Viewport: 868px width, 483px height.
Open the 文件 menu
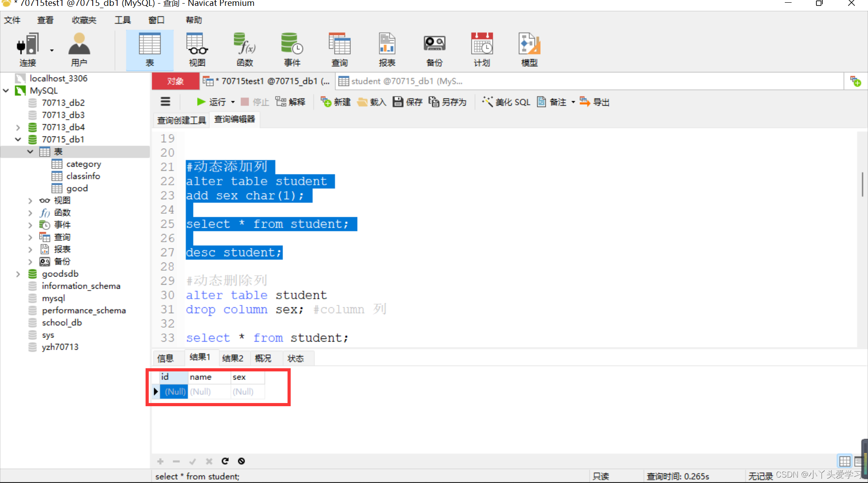[12, 20]
